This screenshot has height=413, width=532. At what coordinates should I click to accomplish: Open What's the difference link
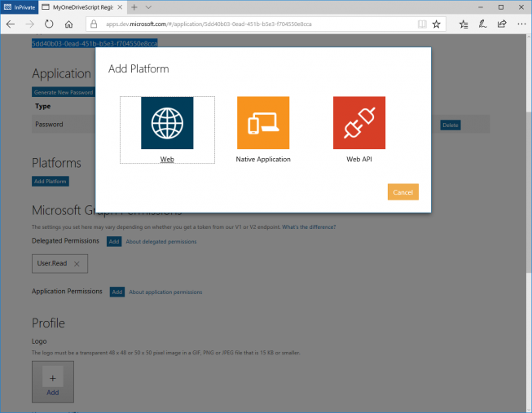tap(309, 226)
